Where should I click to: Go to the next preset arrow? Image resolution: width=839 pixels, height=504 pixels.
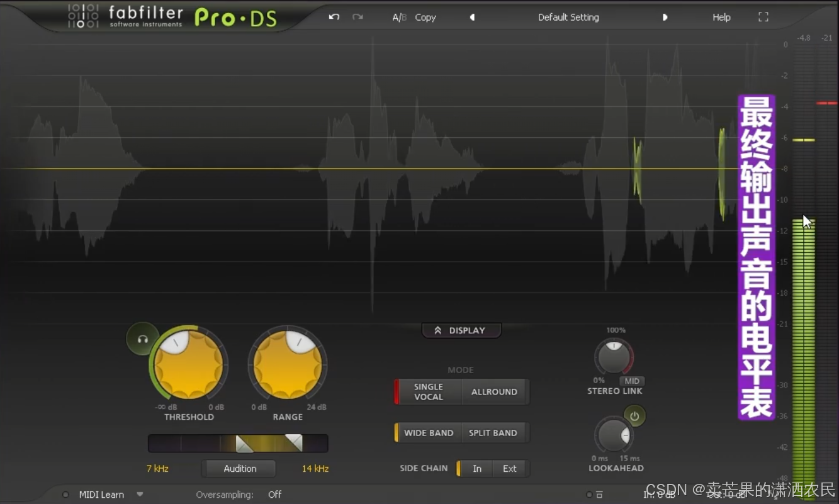click(665, 18)
